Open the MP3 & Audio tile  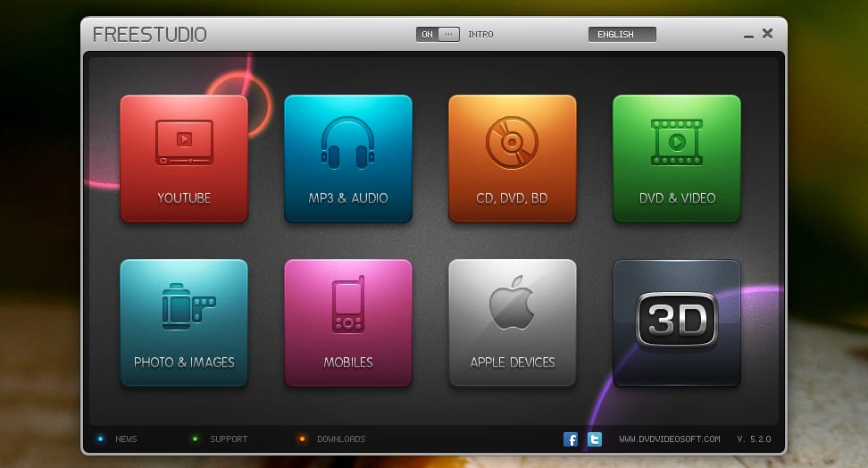click(348, 158)
